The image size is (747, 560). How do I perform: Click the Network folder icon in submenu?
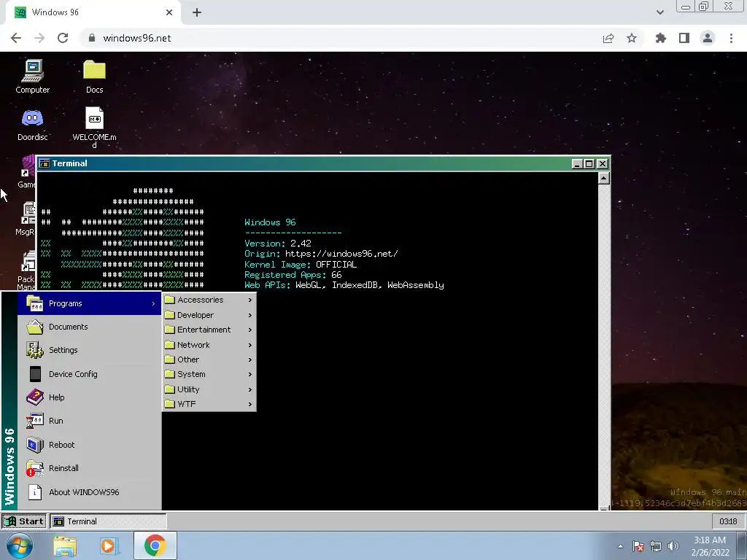pyautogui.click(x=169, y=345)
